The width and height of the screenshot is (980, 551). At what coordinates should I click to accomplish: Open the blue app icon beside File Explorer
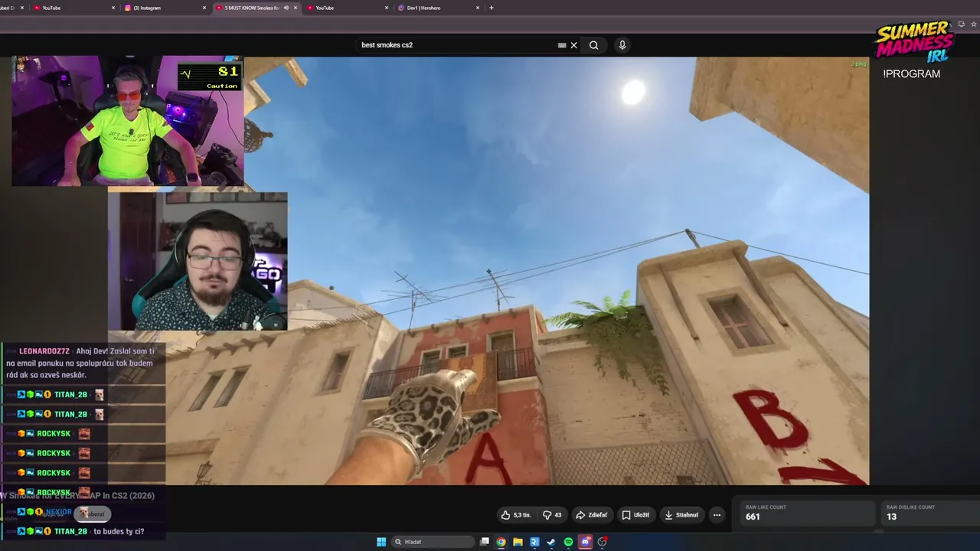pyautogui.click(x=534, y=542)
